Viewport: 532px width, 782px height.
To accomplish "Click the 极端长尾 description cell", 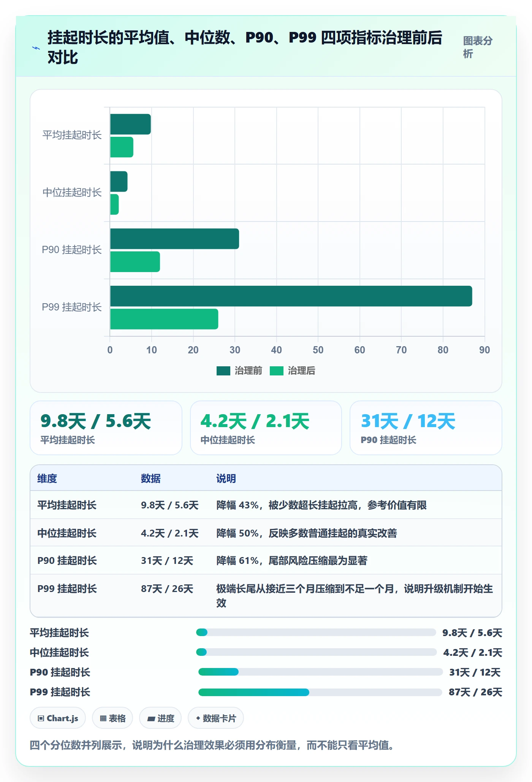I will pos(355,595).
